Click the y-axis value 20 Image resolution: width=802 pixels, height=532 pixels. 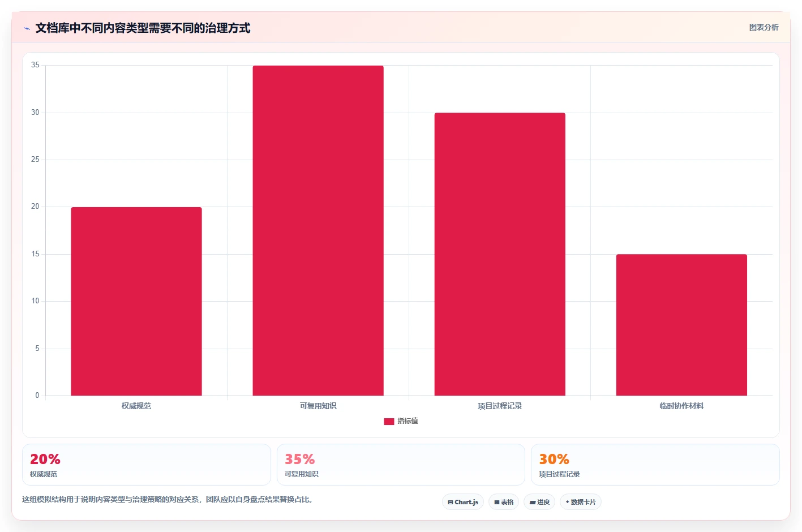(x=35, y=207)
